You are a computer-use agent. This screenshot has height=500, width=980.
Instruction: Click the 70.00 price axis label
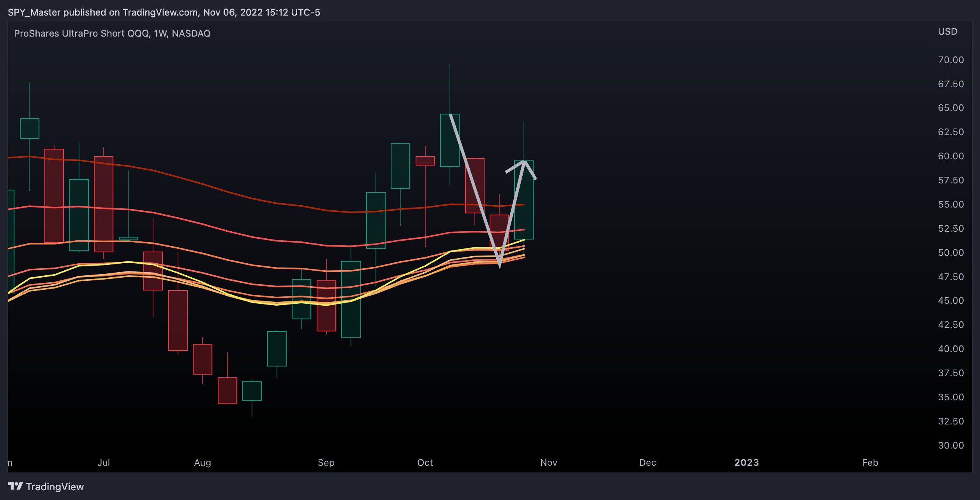point(951,60)
